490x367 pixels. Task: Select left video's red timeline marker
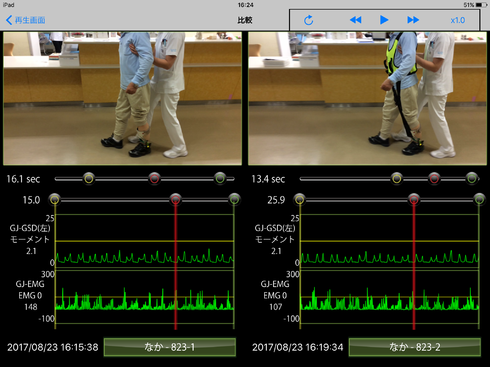pyautogui.click(x=154, y=178)
